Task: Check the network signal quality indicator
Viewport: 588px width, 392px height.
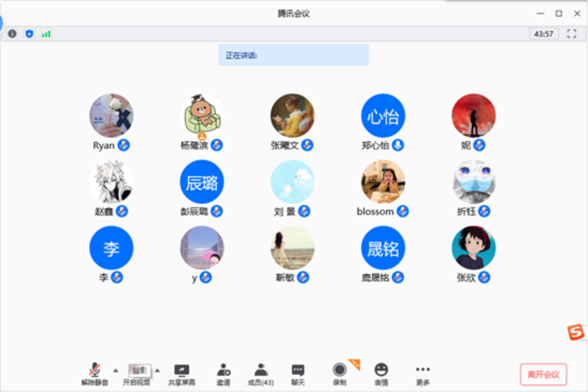Action: pyautogui.click(x=46, y=34)
